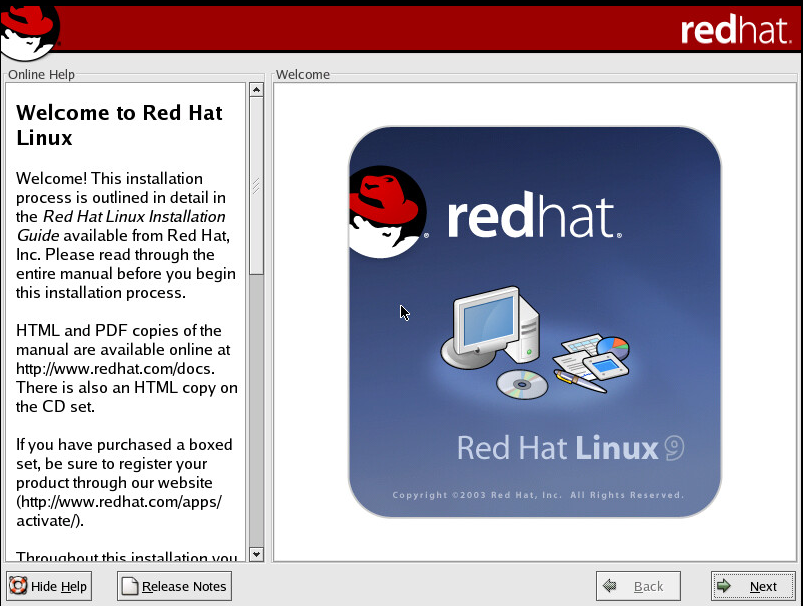Click the help panel scrollbar thumb
Viewport: 803px width, 606px height.
pyautogui.click(x=256, y=185)
